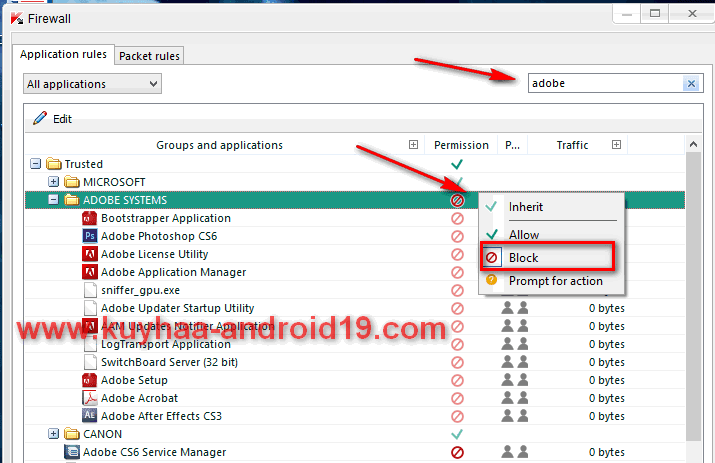Click users icon in Adobe Setup row

coord(515,380)
